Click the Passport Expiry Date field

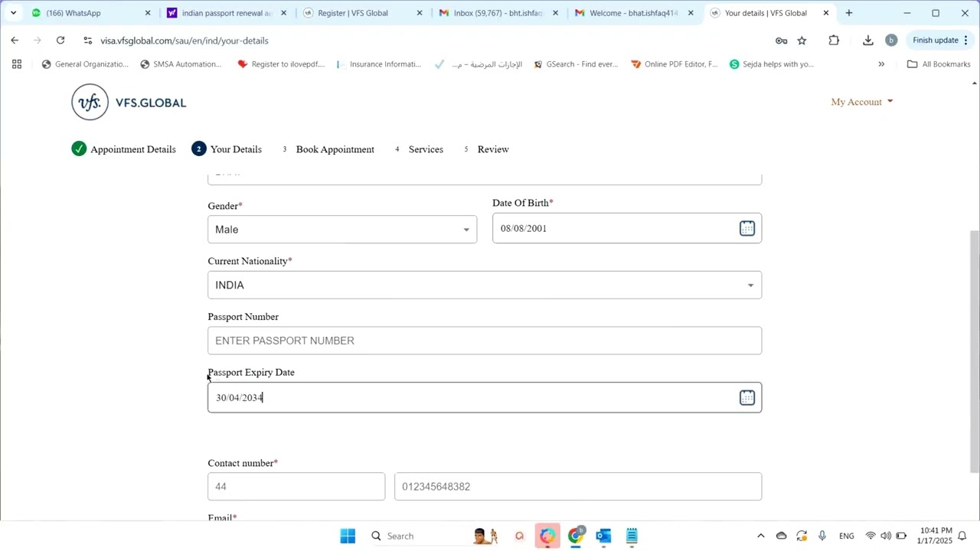coord(485,397)
